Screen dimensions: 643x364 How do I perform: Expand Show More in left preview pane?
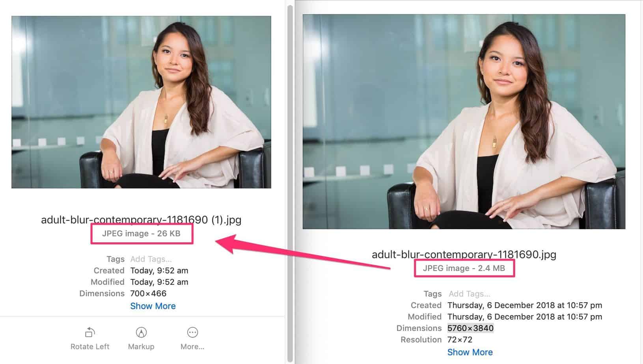[153, 306]
